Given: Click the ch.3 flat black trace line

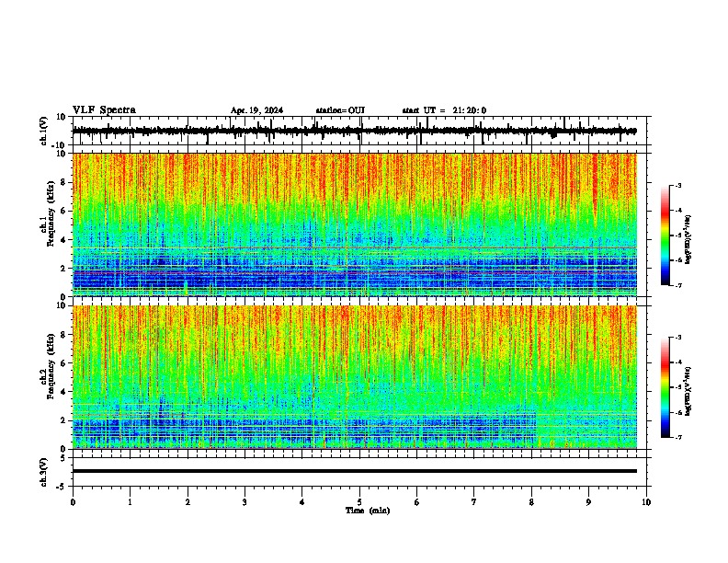Looking at the screenshot, I should [x=355, y=471].
